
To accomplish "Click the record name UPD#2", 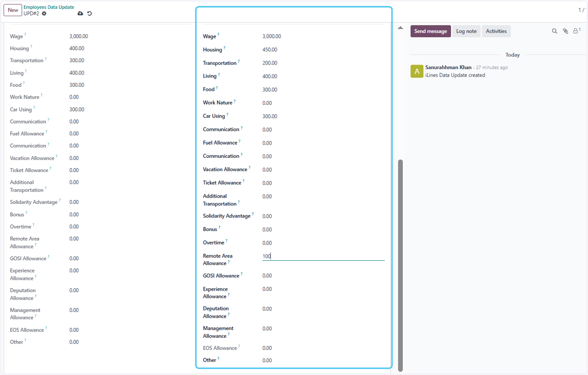I will 31,13.
